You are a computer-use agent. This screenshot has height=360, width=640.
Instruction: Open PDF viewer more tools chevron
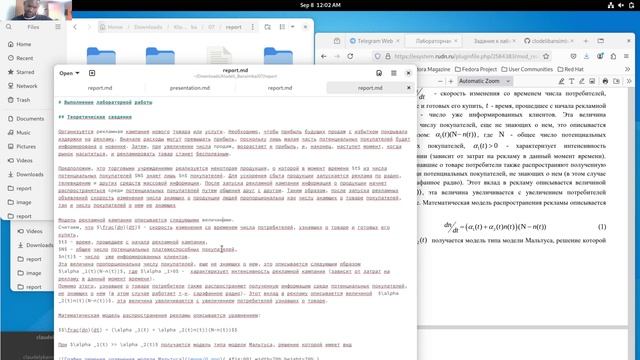629,81
